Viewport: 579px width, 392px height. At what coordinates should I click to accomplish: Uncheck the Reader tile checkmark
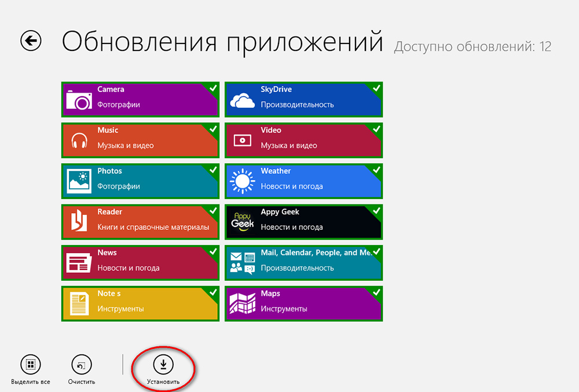click(x=213, y=211)
